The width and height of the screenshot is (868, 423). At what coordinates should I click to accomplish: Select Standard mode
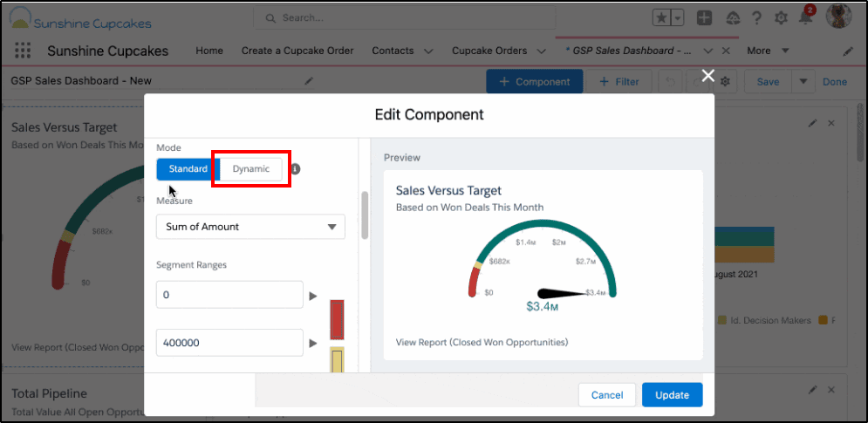[188, 169]
